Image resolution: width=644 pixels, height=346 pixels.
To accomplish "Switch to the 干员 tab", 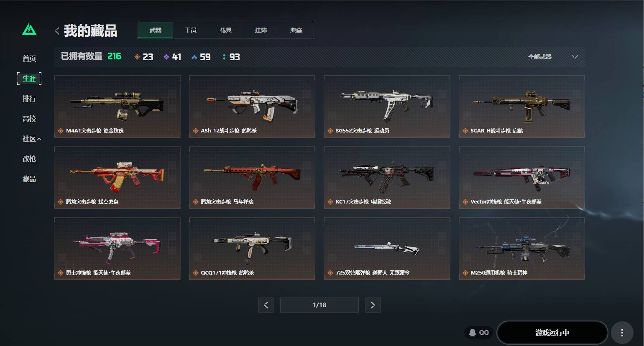I will pyautogui.click(x=191, y=30).
